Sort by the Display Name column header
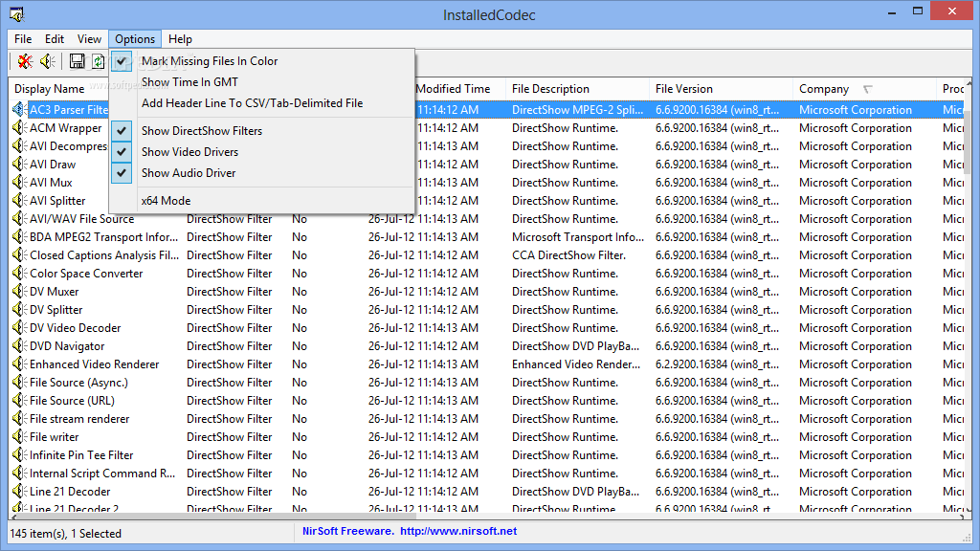Image resolution: width=980 pixels, height=551 pixels. click(50, 89)
